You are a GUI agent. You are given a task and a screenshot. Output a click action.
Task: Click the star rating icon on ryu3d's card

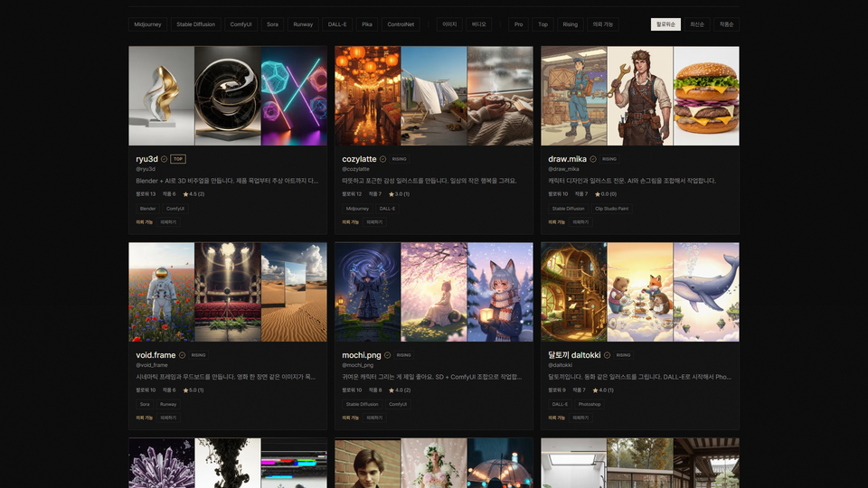(x=185, y=193)
